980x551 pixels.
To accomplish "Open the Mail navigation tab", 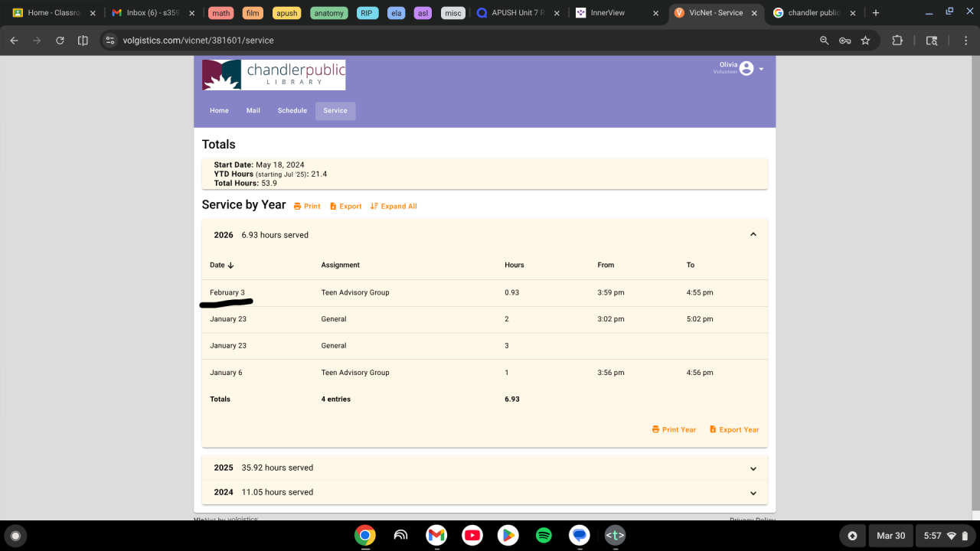I will click(253, 111).
